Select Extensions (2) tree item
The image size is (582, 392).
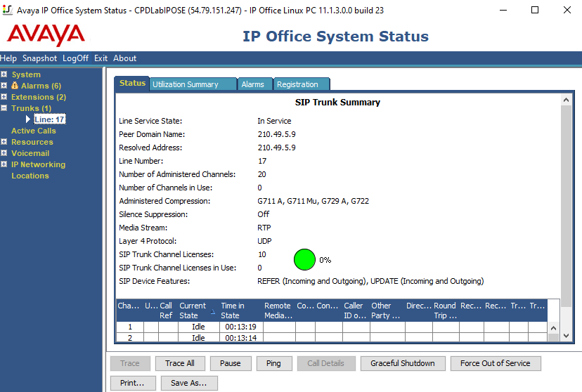(39, 97)
